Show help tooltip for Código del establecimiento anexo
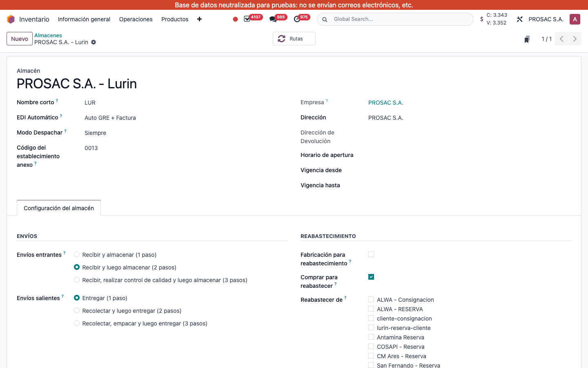 point(36,163)
